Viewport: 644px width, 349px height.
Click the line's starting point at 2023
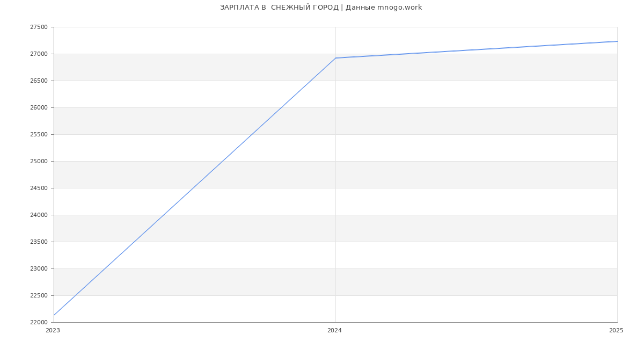coord(54,315)
